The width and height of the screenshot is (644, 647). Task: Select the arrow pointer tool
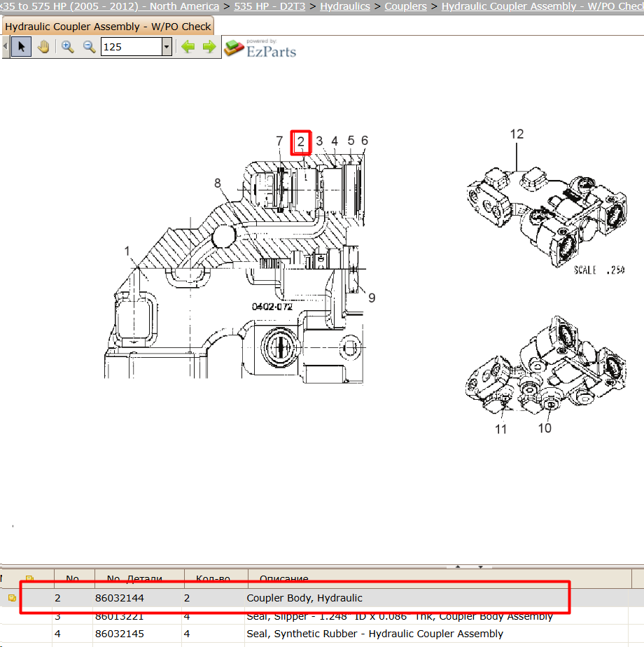22,47
